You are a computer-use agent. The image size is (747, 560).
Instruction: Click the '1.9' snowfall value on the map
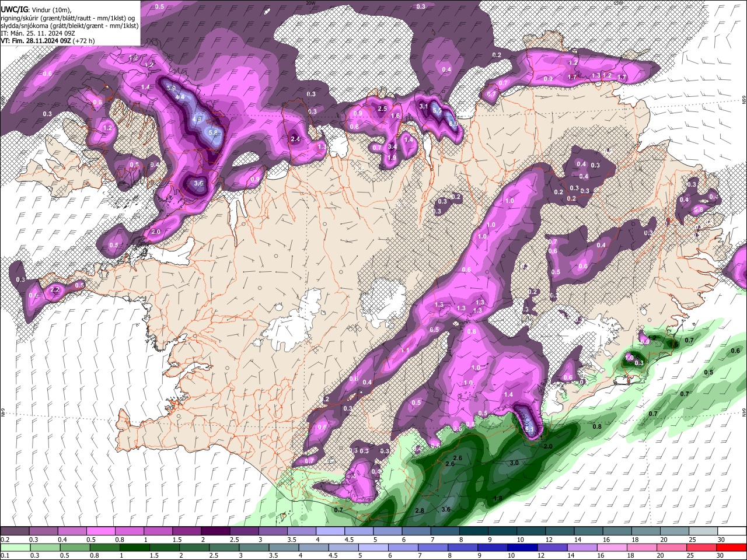point(392,157)
